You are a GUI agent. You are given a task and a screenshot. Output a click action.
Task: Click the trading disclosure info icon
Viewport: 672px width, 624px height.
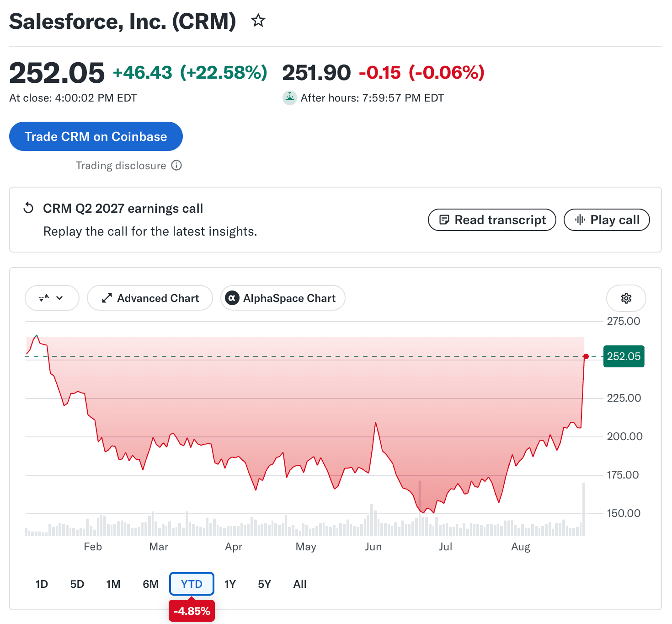(176, 165)
